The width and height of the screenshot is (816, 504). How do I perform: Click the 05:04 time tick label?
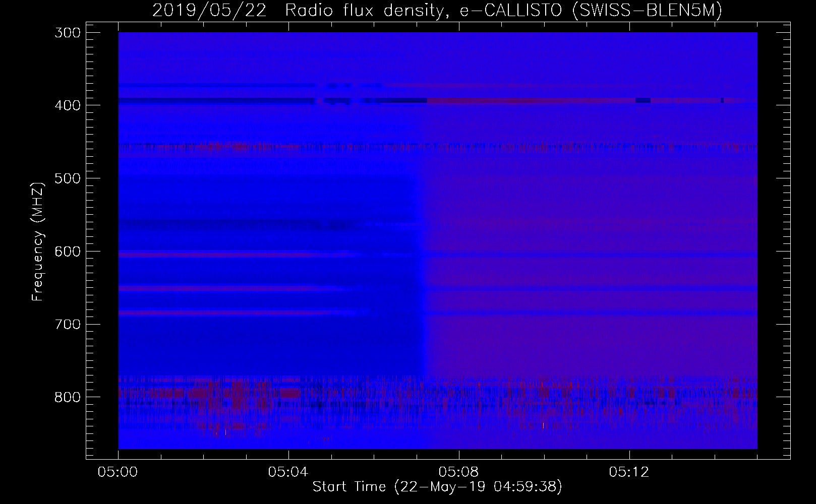coord(288,472)
